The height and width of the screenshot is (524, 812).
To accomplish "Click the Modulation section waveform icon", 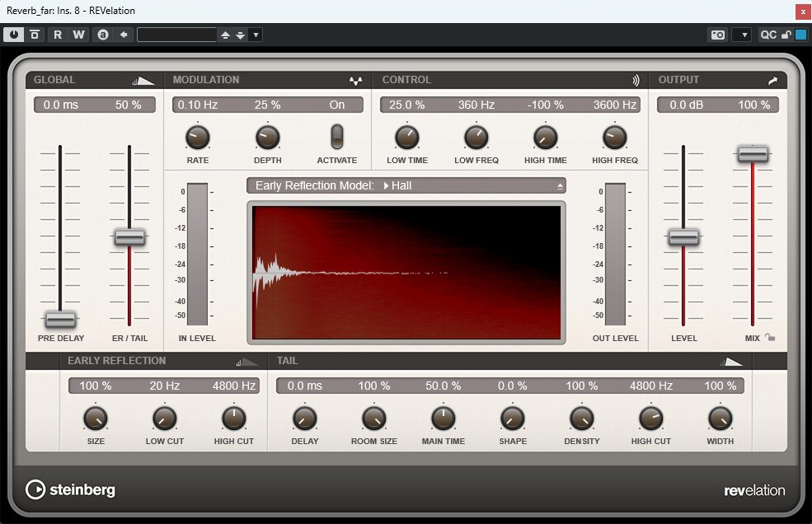I will pyautogui.click(x=355, y=81).
